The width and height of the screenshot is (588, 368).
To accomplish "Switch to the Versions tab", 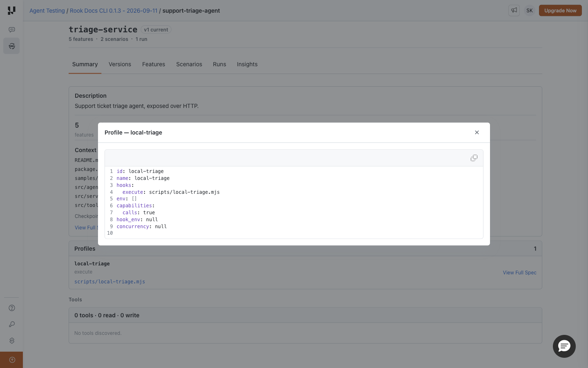I will point(120,64).
